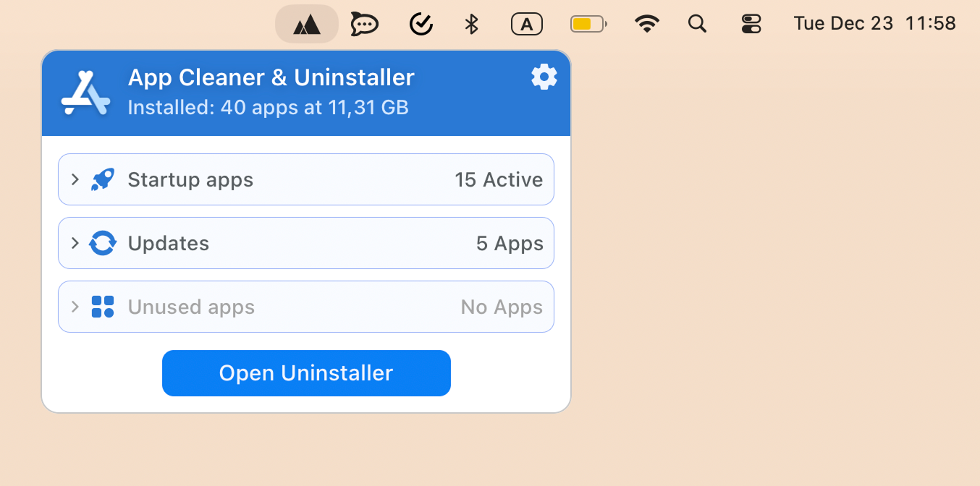Click the checkmark circle menu bar icon

tap(421, 23)
